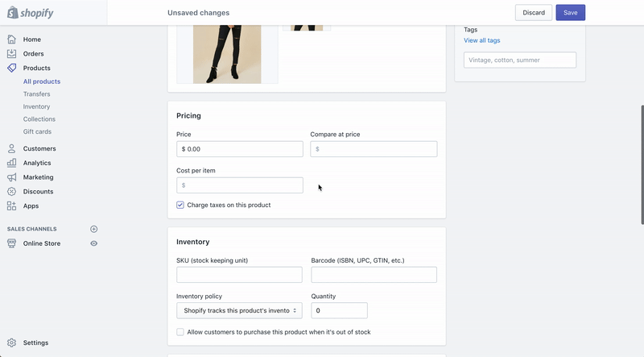Open Marketing via its megaphone icon
Screen dimensions: 644x357
(x=11, y=177)
